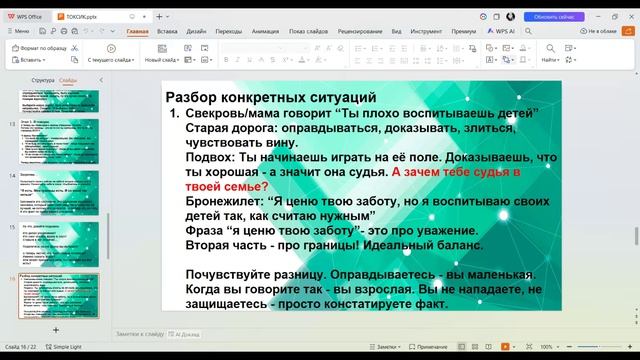Toggle Заметки notes in status bar
640x360 pixels.
pos(385,347)
